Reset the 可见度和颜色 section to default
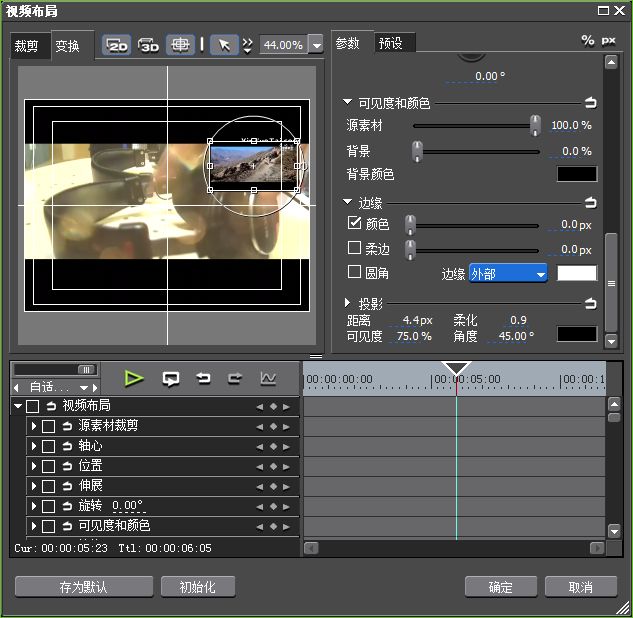Image resolution: width=633 pixels, height=618 pixels. (590, 102)
